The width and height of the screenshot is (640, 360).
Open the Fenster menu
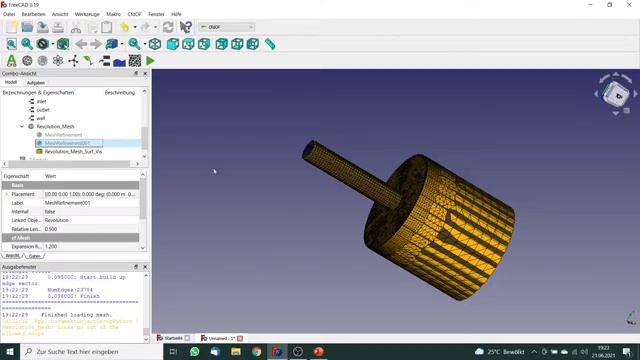pyautogui.click(x=156, y=14)
